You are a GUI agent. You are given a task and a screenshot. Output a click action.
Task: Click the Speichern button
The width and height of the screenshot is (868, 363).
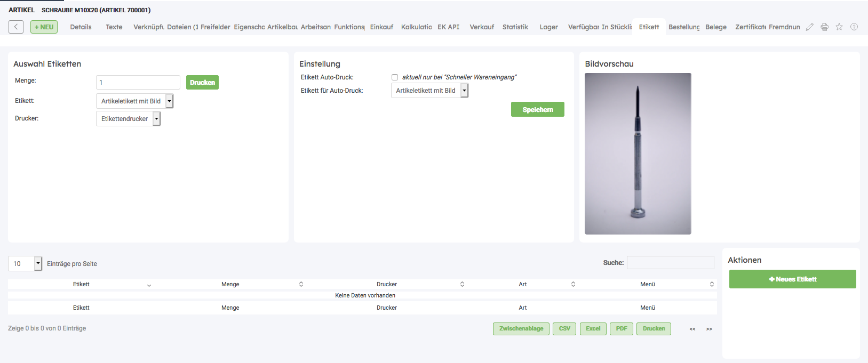click(537, 109)
